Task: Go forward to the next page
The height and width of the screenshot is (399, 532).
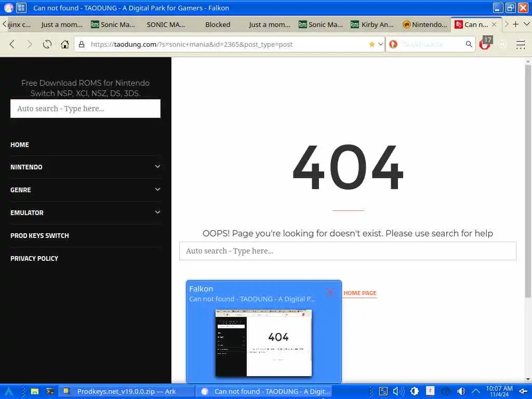Action: tap(30, 44)
